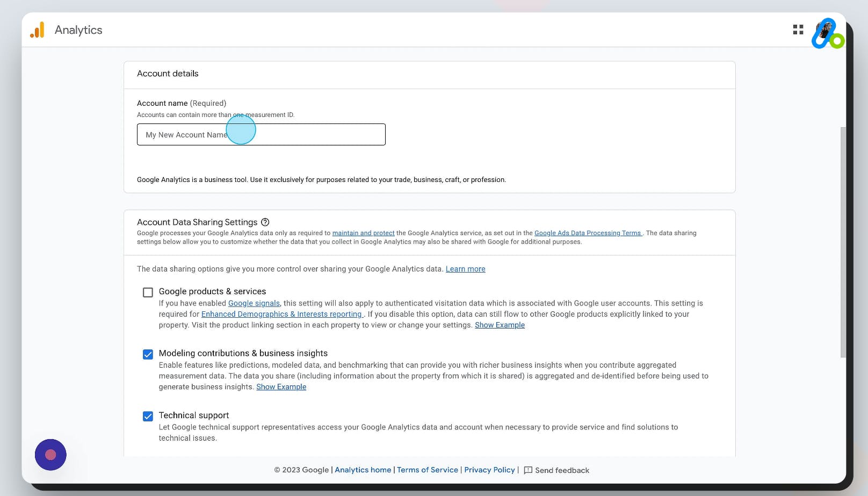Click the Technical support label
Screen dimensions: 868x496
pos(194,415)
